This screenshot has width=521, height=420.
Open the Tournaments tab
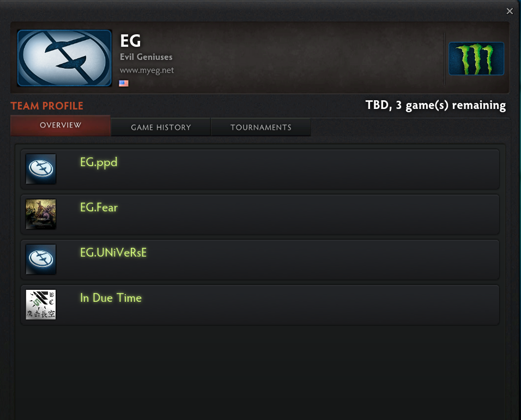[x=261, y=127]
